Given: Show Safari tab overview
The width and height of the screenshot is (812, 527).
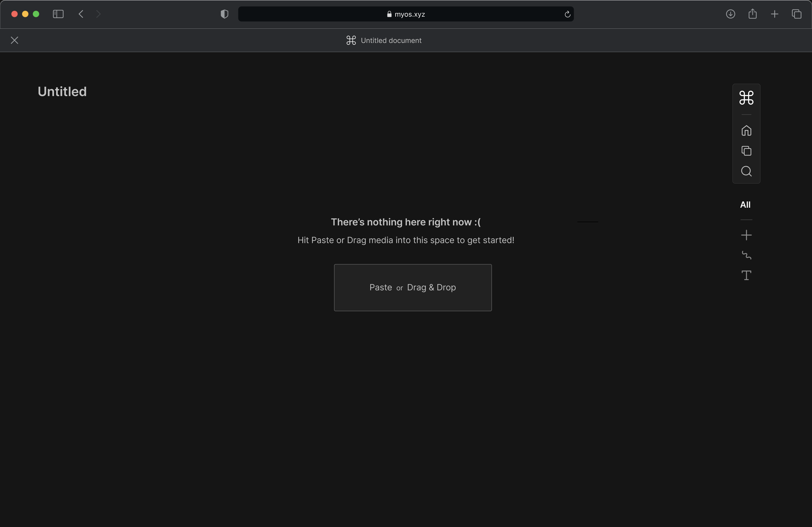Looking at the screenshot, I should (x=796, y=14).
